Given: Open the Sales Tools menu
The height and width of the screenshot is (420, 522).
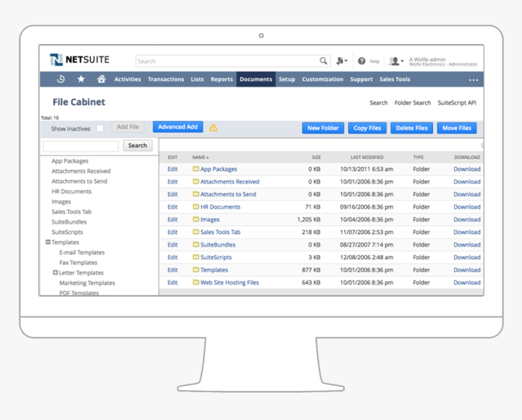Looking at the screenshot, I should click(395, 80).
